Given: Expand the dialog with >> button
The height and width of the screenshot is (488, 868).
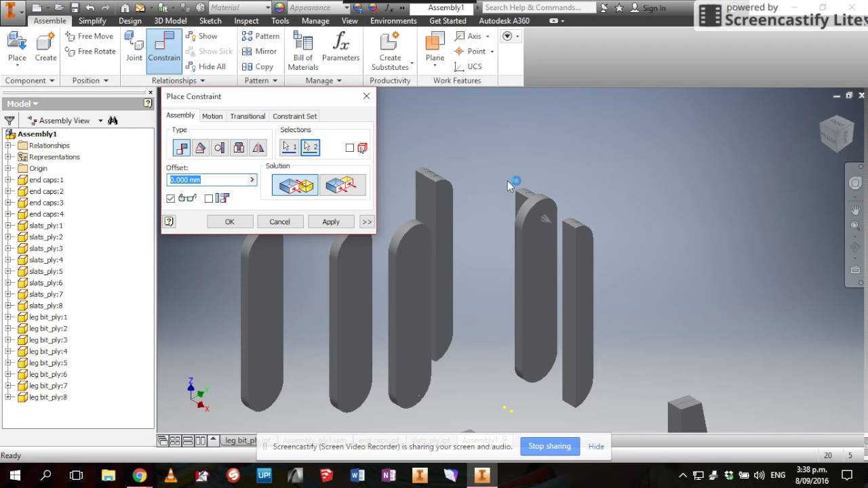Looking at the screenshot, I should (x=367, y=222).
